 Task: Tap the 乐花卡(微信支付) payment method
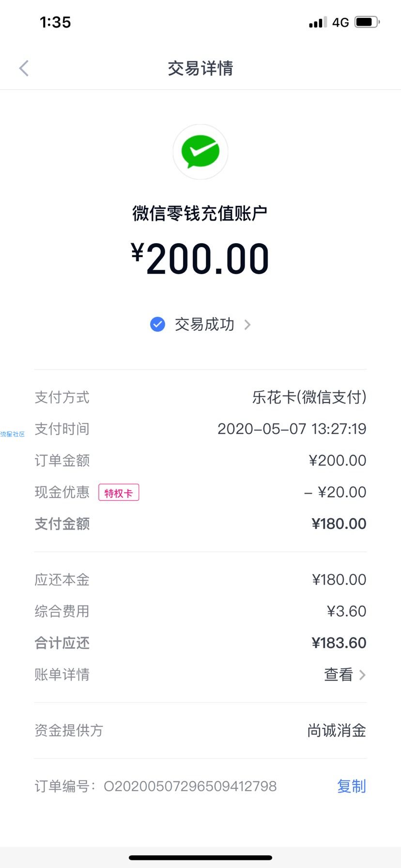309,397
